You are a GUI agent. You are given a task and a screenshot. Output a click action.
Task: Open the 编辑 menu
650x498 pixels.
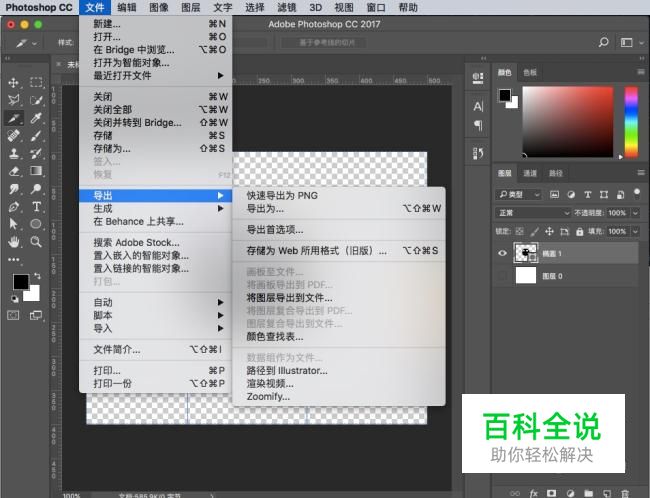126,7
